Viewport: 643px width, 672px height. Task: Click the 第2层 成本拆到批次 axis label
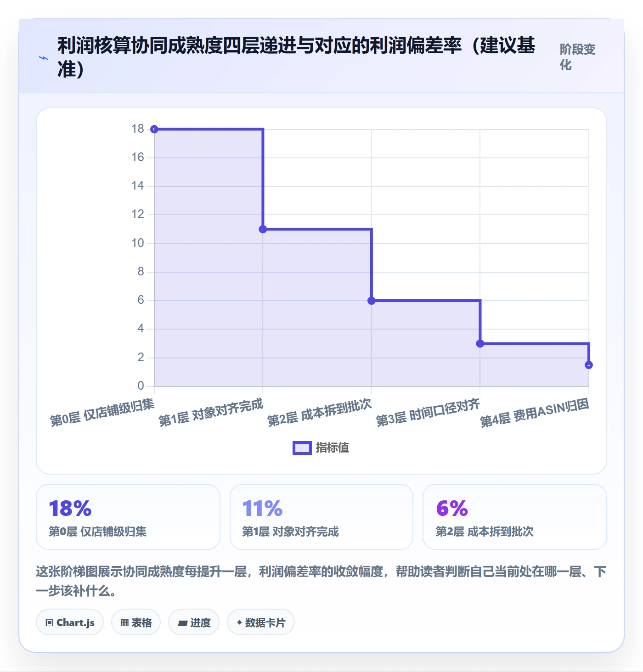pyautogui.click(x=319, y=413)
